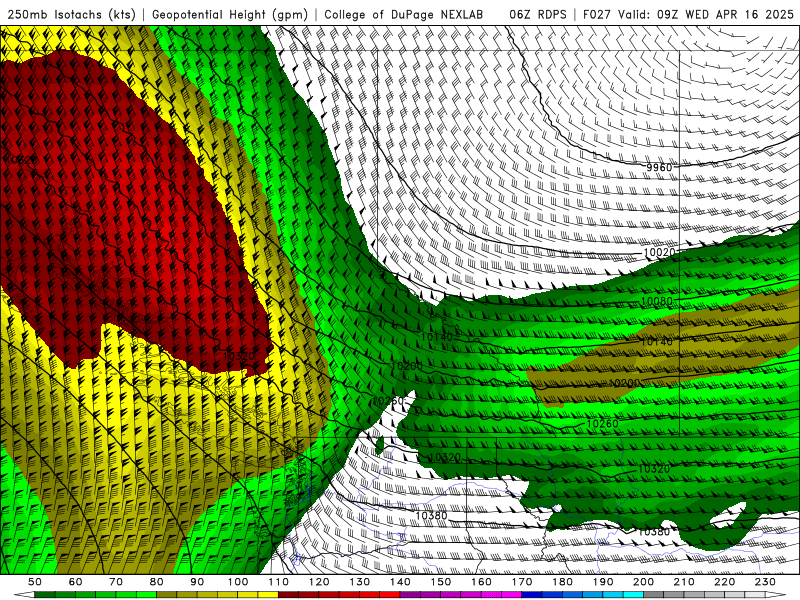This screenshot has height=600, width=800.
Task: Click the 170 color bar number
Action: tap(521, 582)
